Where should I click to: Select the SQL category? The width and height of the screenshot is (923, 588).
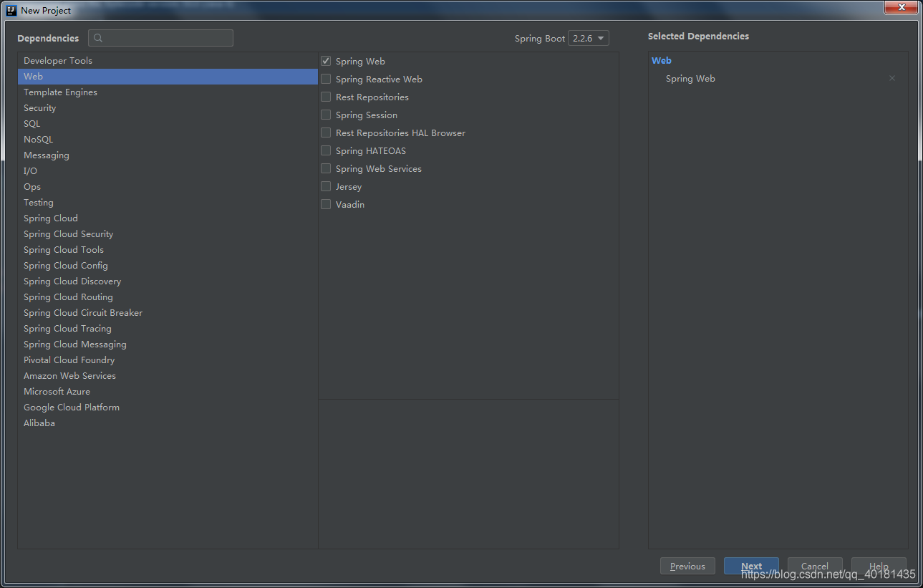168,124
